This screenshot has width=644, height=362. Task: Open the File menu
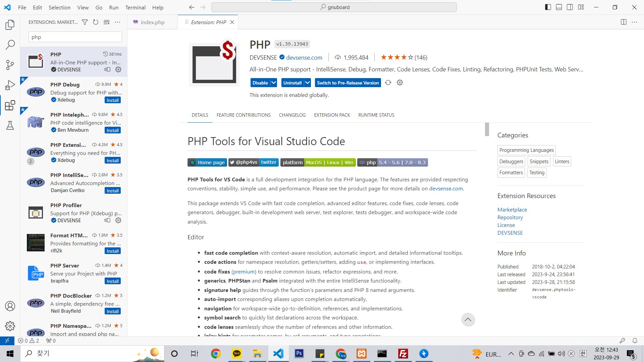click(22, 7)
